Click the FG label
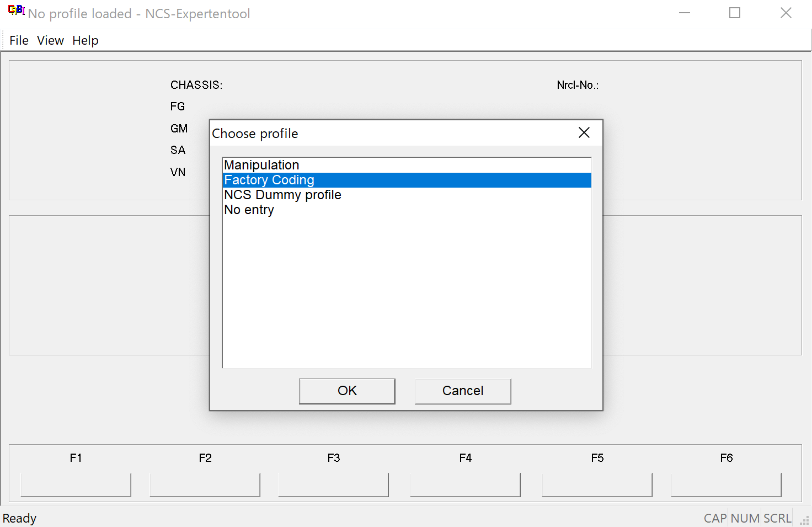Screen dimensions: 812x527 click(178, 107)
